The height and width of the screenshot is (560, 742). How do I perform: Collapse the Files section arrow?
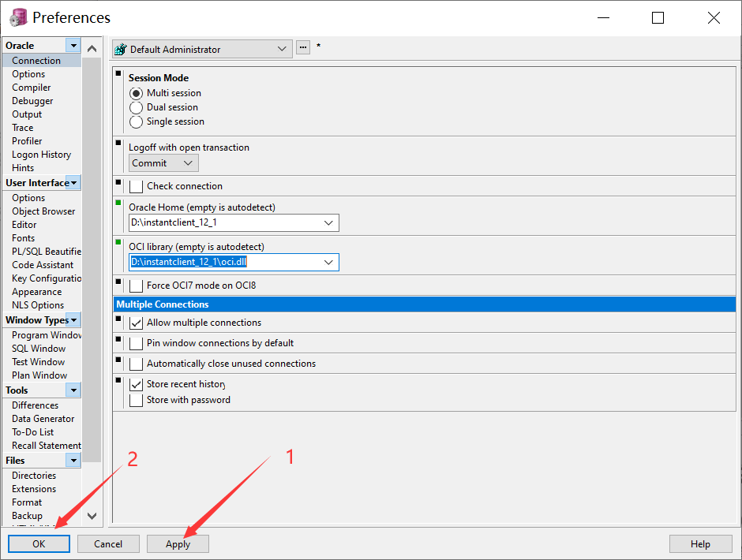(x=73, y=460)
